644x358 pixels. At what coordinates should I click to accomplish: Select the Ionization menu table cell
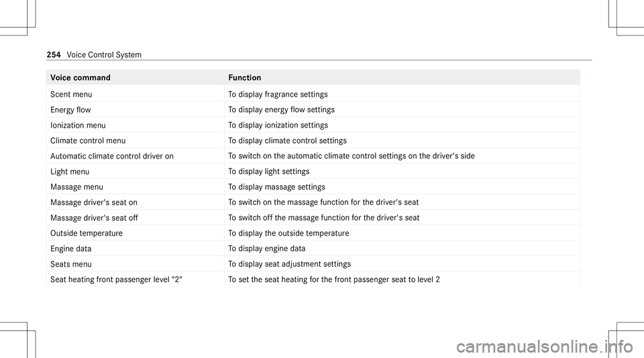[x=77, y=125]
